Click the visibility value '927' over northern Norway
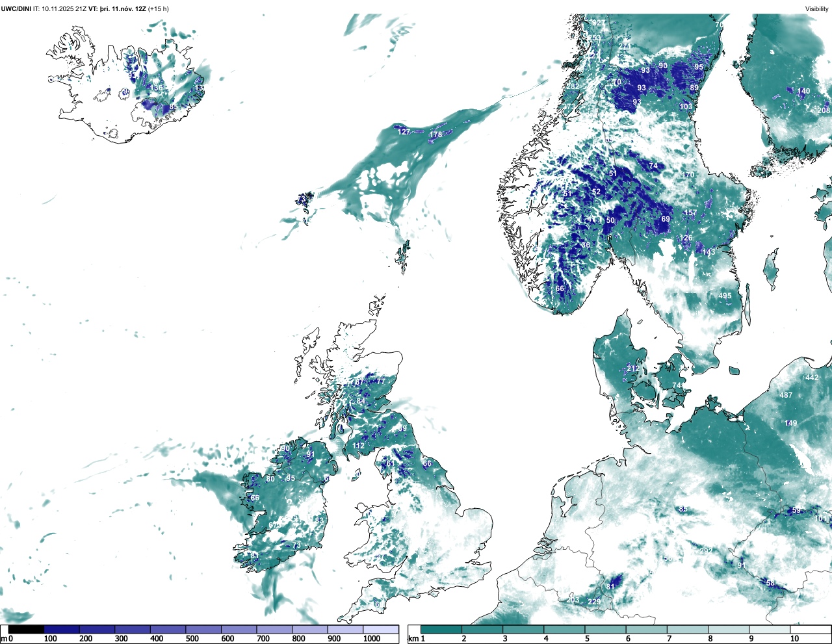Viewport: 832px width, 644px height. click(599, 23)
